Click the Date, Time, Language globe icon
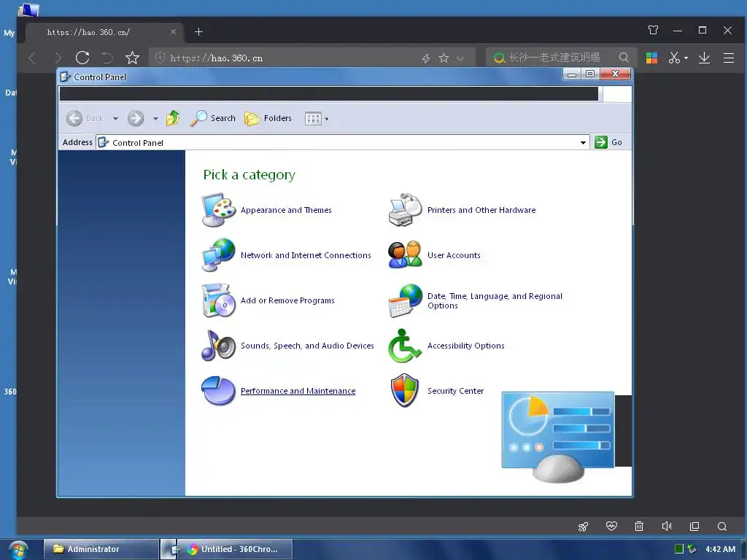 (x=406, y=300)
